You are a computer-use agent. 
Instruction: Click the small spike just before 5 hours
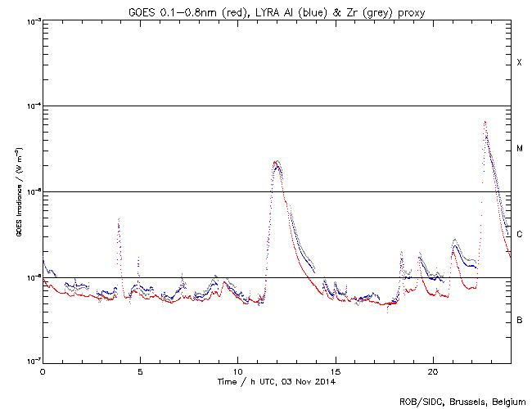138,258
